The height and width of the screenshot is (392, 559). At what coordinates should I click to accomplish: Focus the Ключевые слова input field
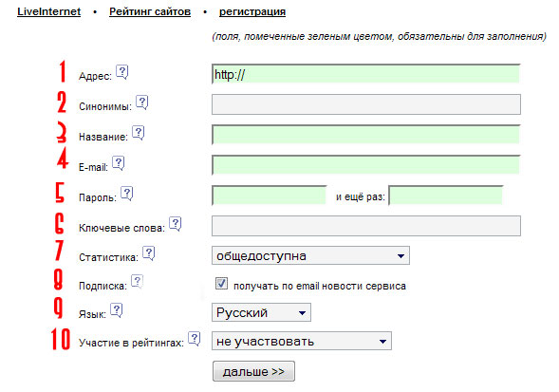point(366,226)
